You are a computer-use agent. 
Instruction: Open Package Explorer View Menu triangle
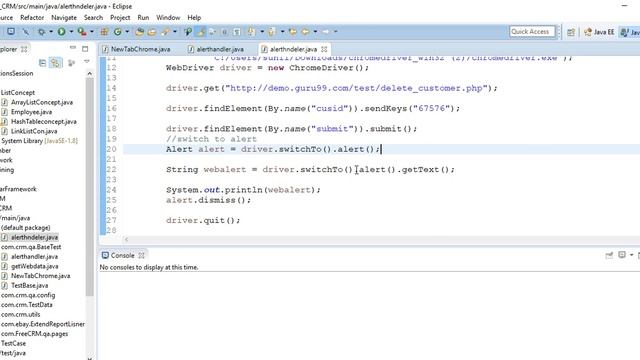[x=87, y=62]
